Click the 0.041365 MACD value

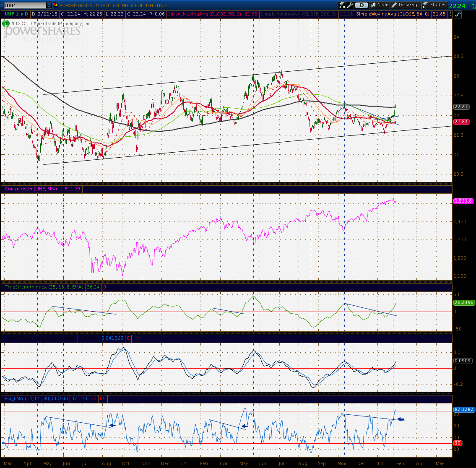point(112,338)
